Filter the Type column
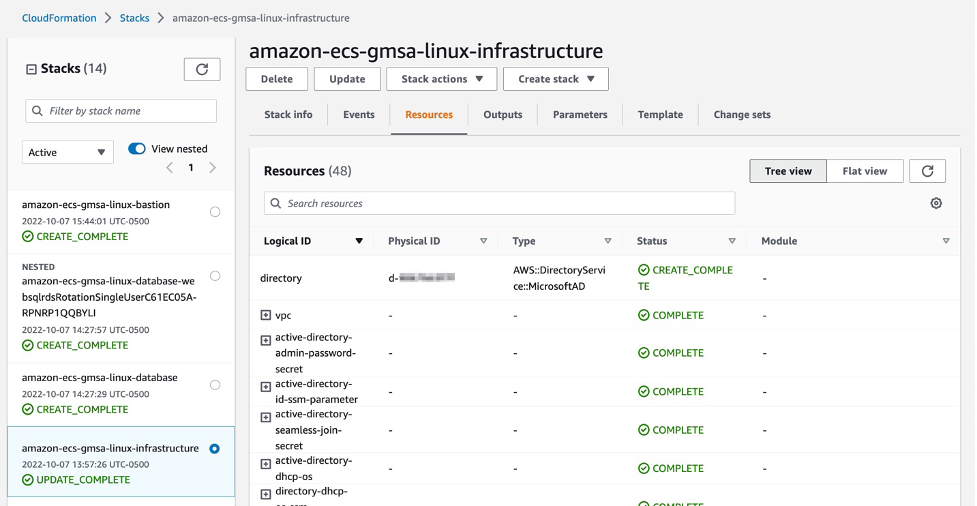Viewport: 977px width, 506px height. [x=608, y=241]
